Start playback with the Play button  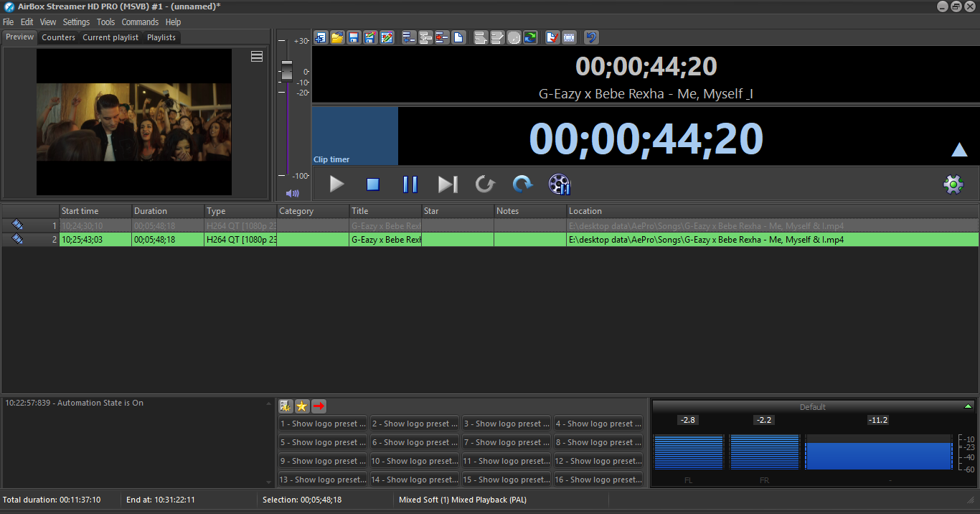point(336,184)
